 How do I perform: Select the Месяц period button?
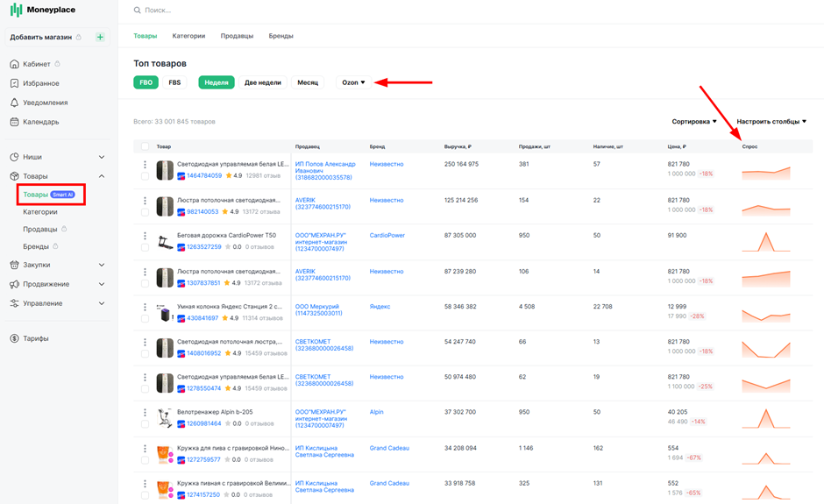click(308, 82)
